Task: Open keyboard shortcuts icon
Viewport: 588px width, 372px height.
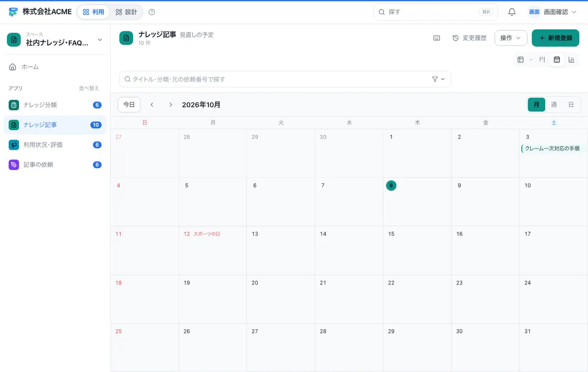Action: click(x=436, y=38)
